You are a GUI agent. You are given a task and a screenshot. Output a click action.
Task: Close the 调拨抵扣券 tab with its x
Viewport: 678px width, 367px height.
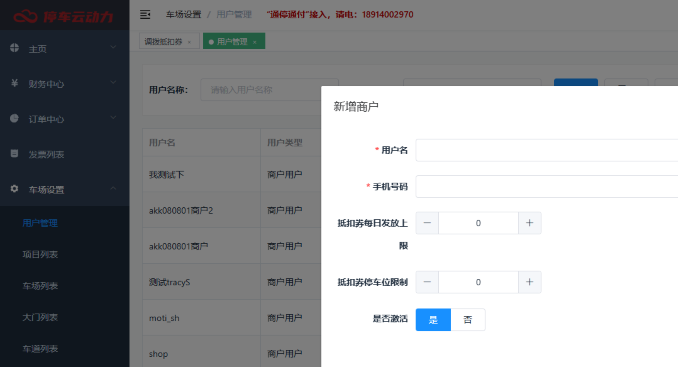tap(189, 42)
